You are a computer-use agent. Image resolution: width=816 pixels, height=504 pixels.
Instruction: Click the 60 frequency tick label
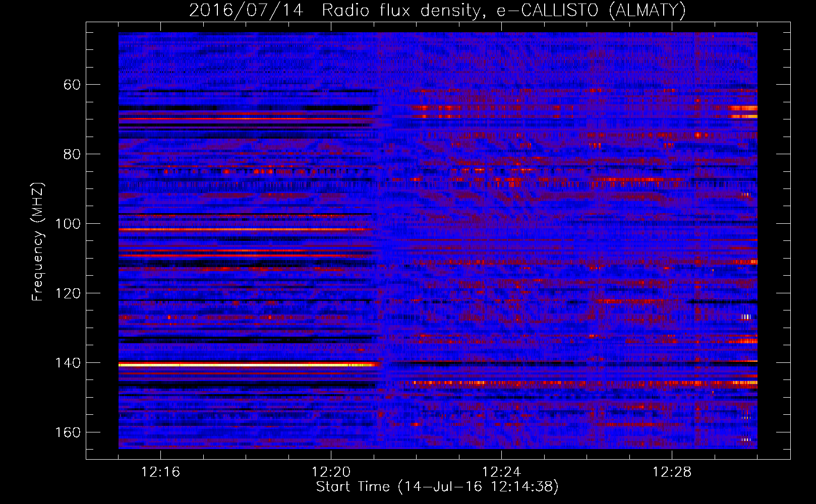(72, 85)
